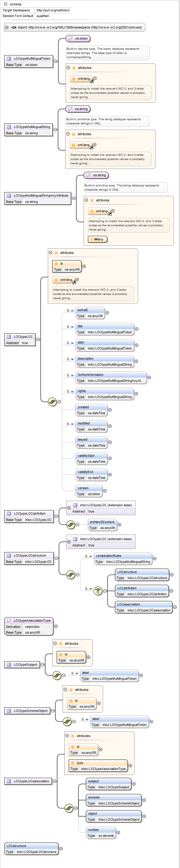Select the xs:token base type box
The height and width of the screenshot is (868, 180).
tap(79, 38)
